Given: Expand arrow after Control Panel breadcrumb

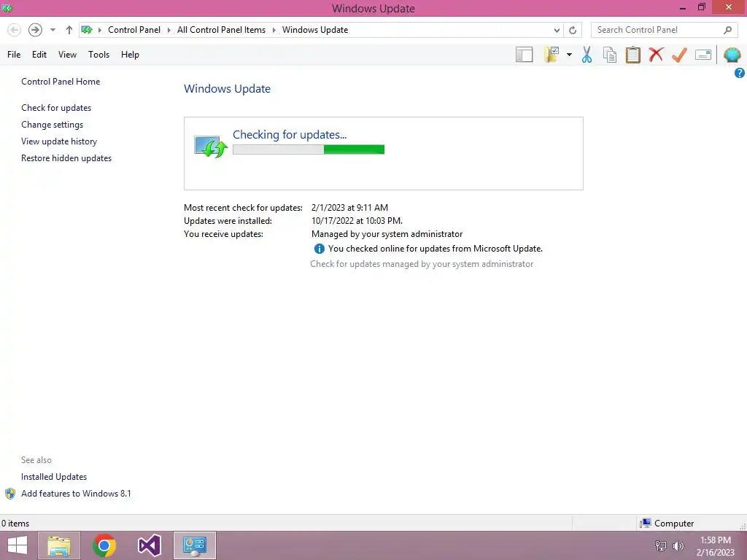Looking at the screenshot, I should 169,30.
